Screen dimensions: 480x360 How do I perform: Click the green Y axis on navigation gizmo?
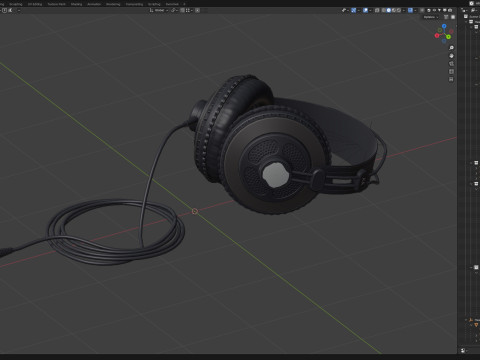448,37
